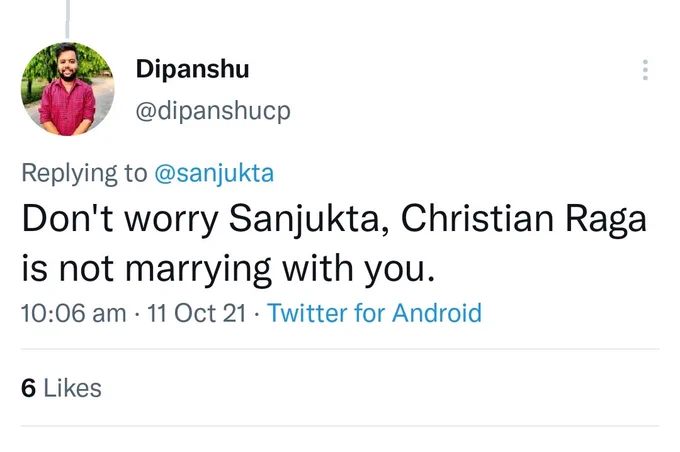
Task: Click the Twitter for Android source link
Action: pos(374,313)
